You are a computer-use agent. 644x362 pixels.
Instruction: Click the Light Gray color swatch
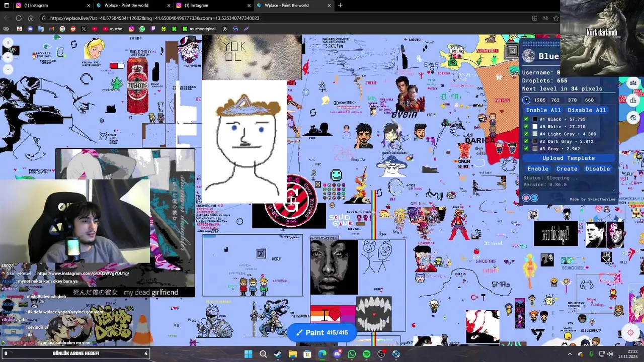click(535, 134)
